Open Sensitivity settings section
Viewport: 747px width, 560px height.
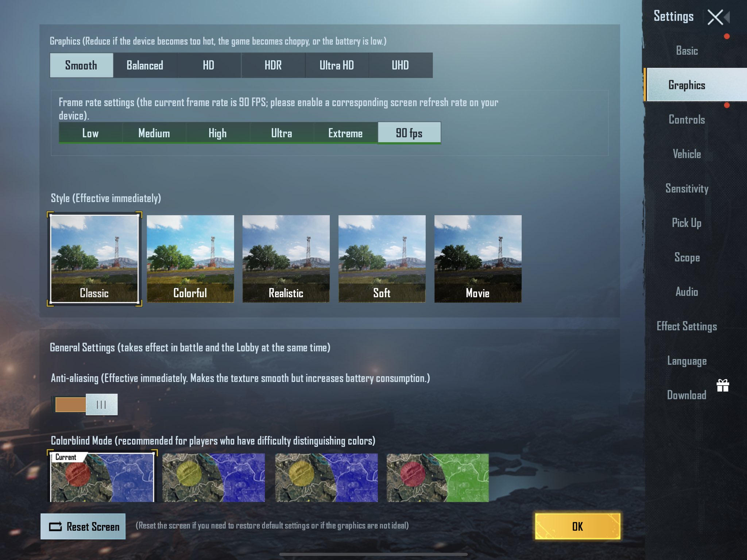click(686, 188)
